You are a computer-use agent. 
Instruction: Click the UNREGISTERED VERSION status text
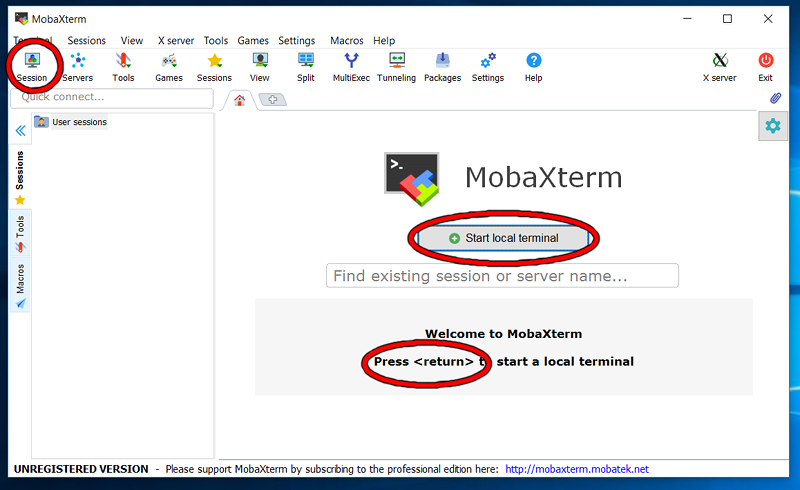click(x=81, y=469)
